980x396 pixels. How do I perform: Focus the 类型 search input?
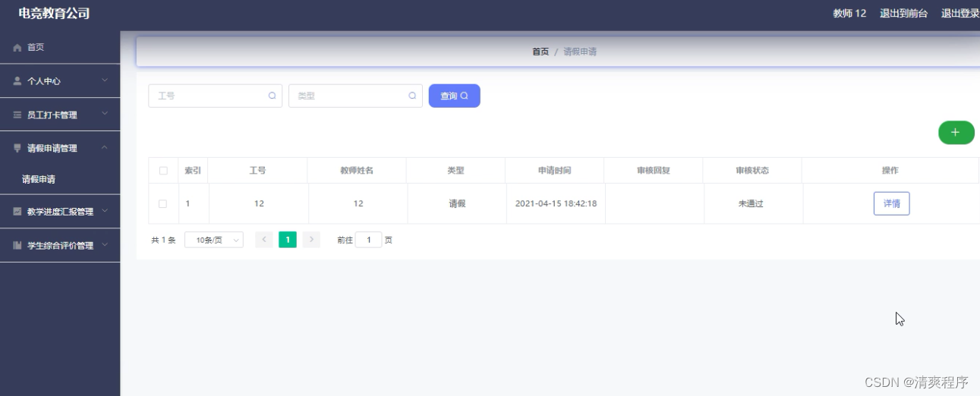pyautogui.click(x=355, y=96)
